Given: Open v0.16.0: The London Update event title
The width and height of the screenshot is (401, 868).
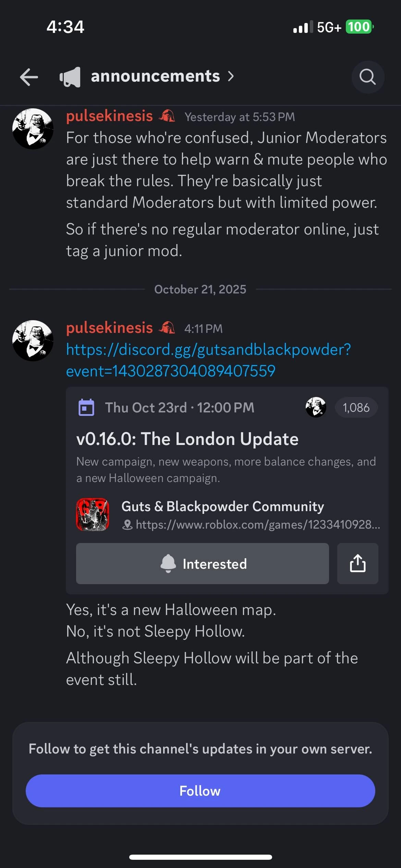Looking at the screenshot, I should coord(187,439).
